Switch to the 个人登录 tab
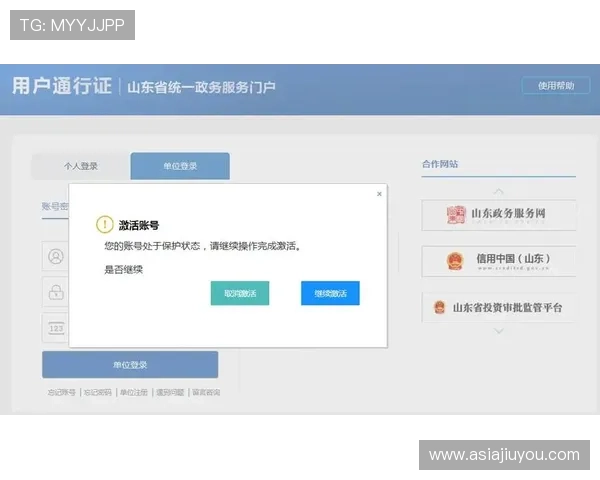Viewport: 600px width, 480px height. pos(81,166)
